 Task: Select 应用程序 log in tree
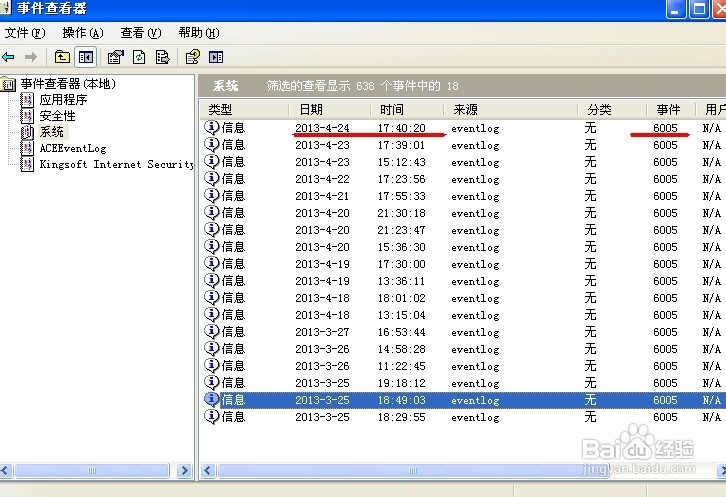click(63, 100)
